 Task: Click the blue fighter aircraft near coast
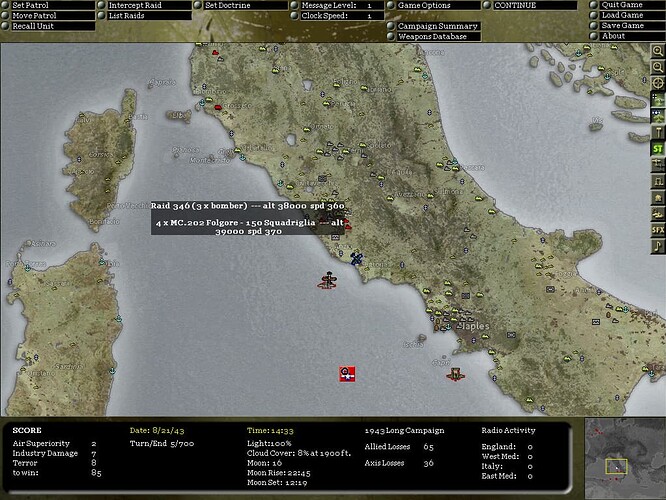coord(356,258)
